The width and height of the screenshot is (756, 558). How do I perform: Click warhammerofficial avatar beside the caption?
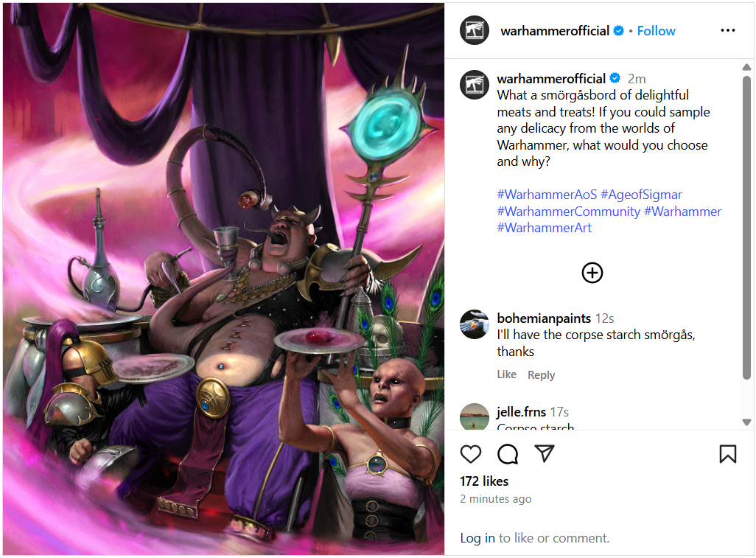[x=475, y=84]
